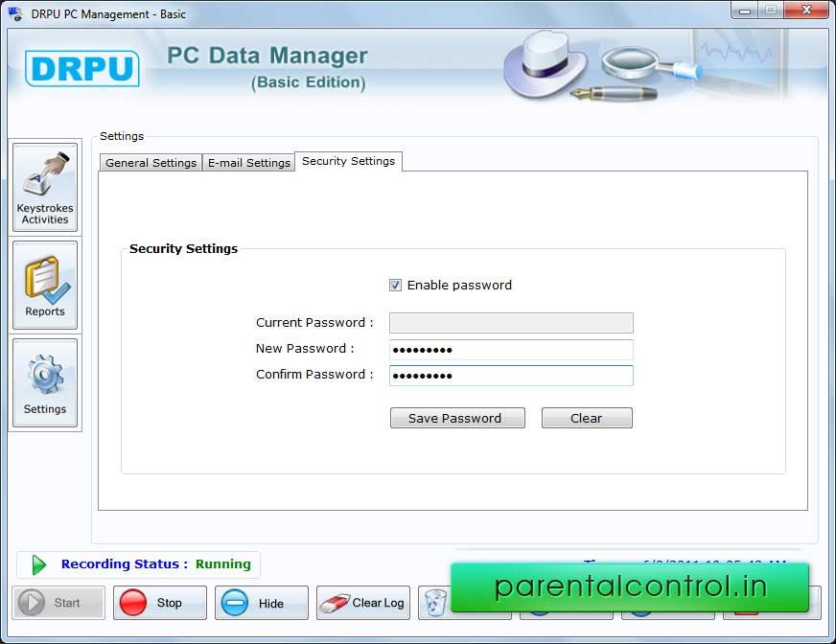Click the Clear button
Image resolution: width=836 pixels, height=644 pixels.
point(586,418)
